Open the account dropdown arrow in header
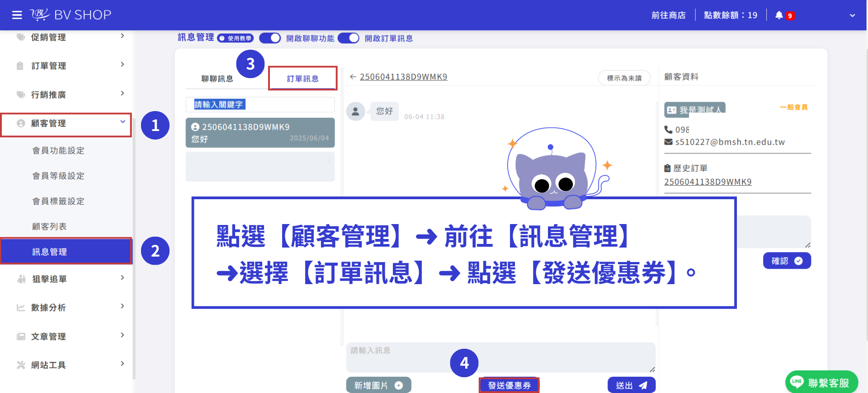 click(x=852, y=15)
